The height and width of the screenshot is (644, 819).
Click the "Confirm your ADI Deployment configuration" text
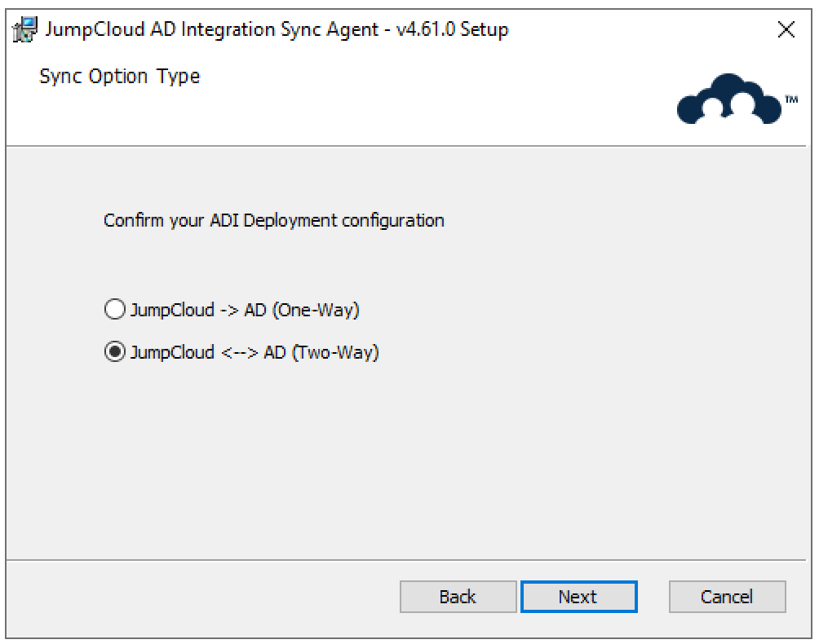tap(274, 220)
